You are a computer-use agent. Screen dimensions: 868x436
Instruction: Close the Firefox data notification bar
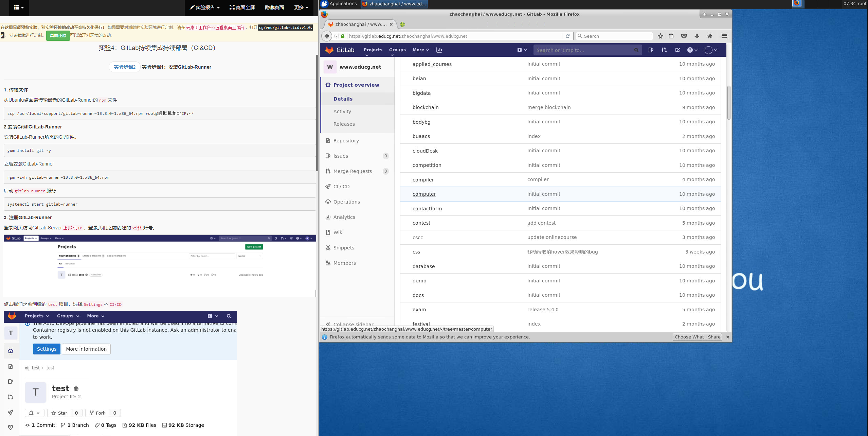click(x=728, y=337)
